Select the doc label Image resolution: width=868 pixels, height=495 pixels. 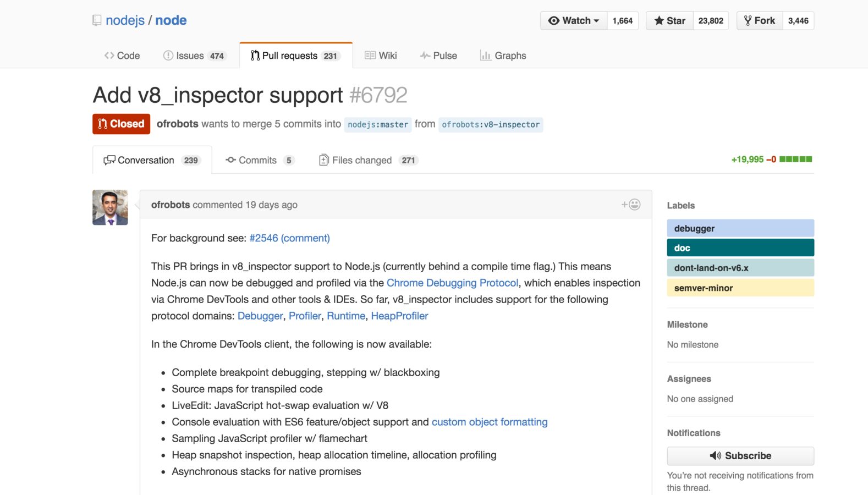tap(740, 248)
